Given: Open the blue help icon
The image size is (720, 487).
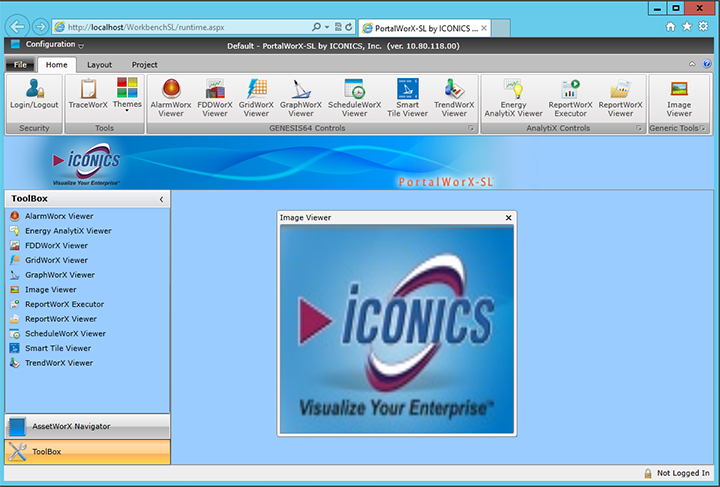Looking at the screenshot, I should click(707, 64).
